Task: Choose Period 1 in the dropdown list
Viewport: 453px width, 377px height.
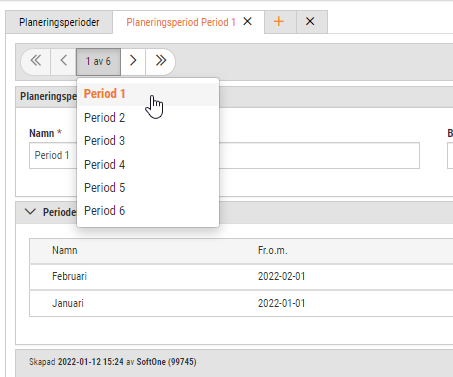Action: pos(148,94)
